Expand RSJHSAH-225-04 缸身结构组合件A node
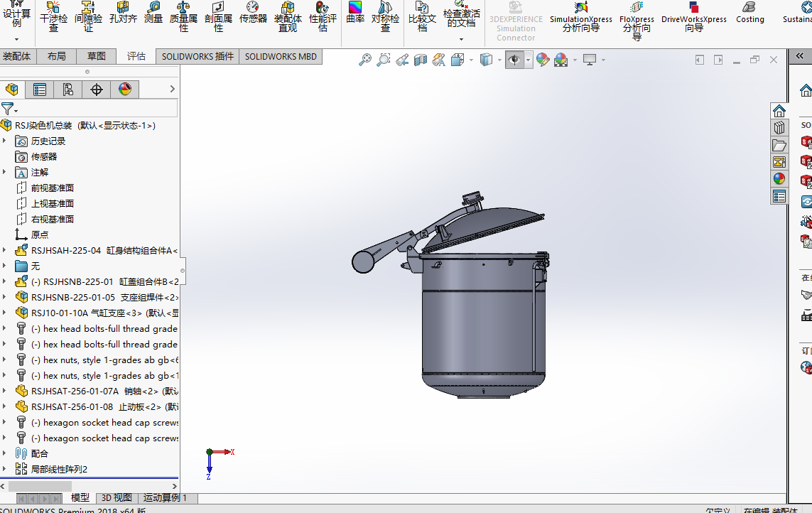This screenshot has width=812, height=513. (5, 250)
